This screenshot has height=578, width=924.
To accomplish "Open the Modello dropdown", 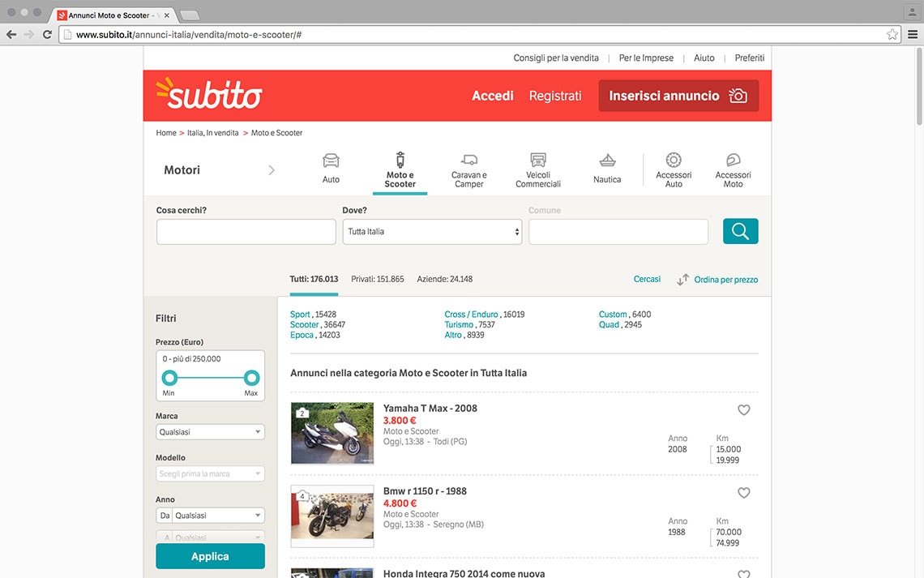I will click(x=211, y=473).
